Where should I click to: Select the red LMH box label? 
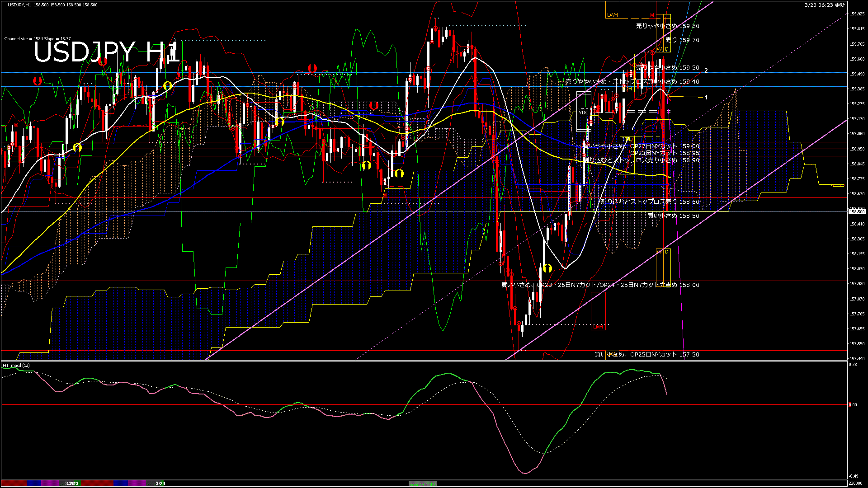[x=598, y=327]
